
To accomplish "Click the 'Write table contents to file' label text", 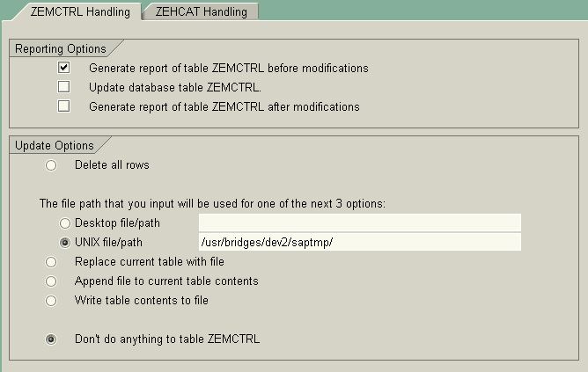I will click(142, 301).
